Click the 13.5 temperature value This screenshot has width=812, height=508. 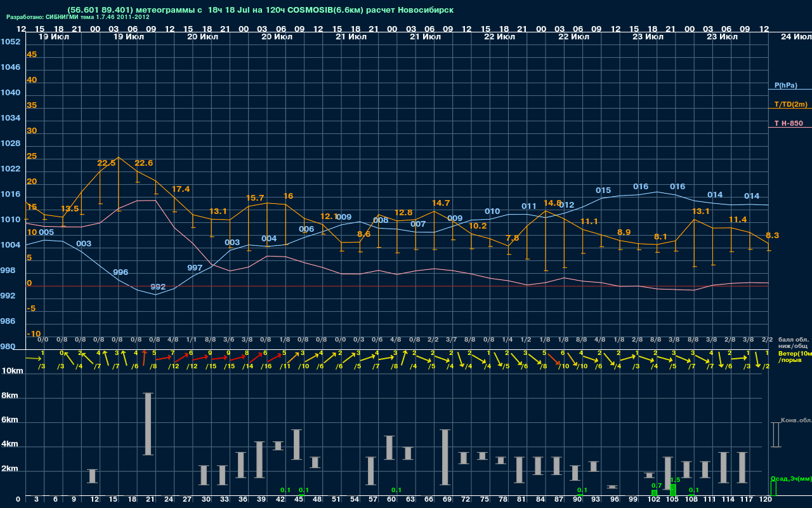tap(70, 209)
